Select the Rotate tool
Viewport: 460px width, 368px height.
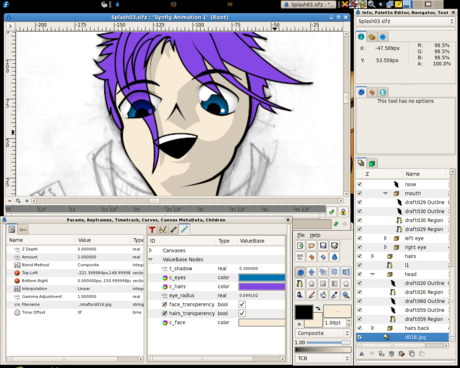[334, 272]
